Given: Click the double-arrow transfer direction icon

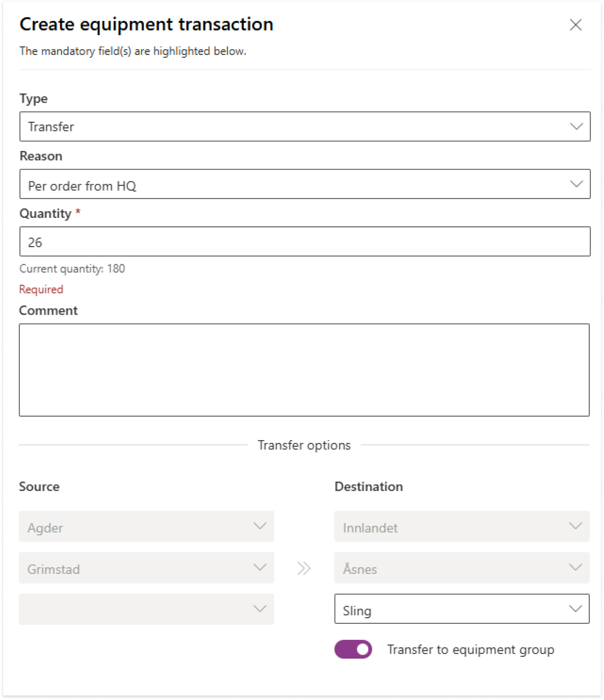Looking at the screenshot, I should point(304,568).
